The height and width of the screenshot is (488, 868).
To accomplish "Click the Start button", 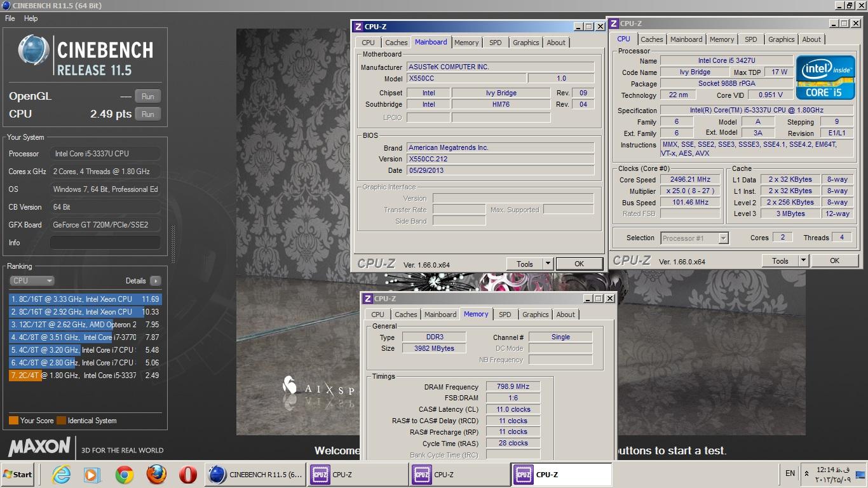I will (x=18, y=474).
